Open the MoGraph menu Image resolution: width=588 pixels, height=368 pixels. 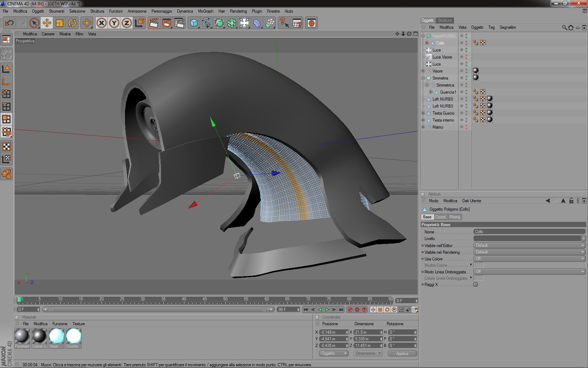tap(205, 11)
